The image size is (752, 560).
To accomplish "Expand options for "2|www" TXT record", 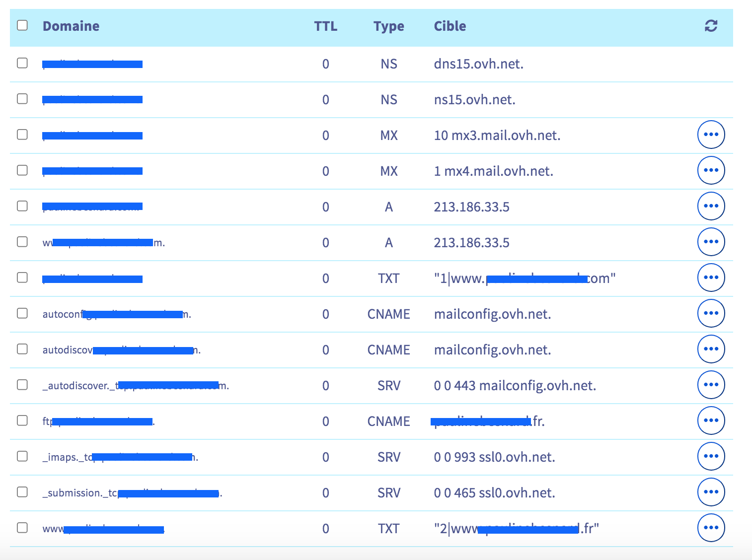I will tap(711, 528).
